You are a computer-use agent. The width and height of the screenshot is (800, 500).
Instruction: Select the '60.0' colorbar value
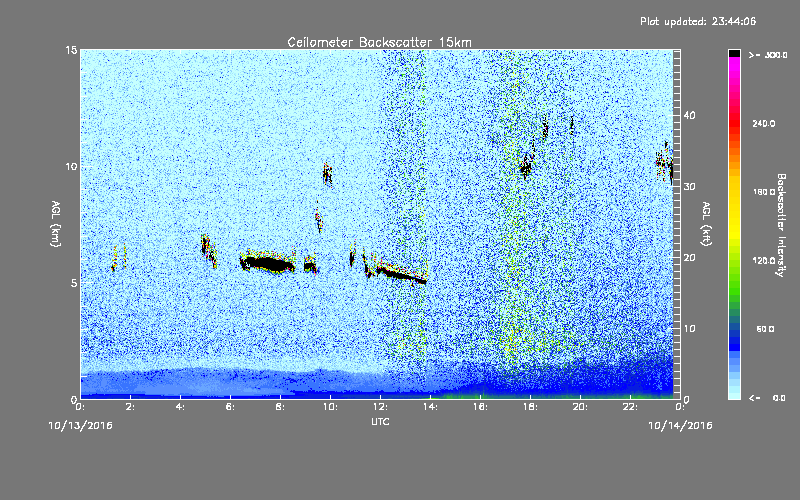[765, 329]
